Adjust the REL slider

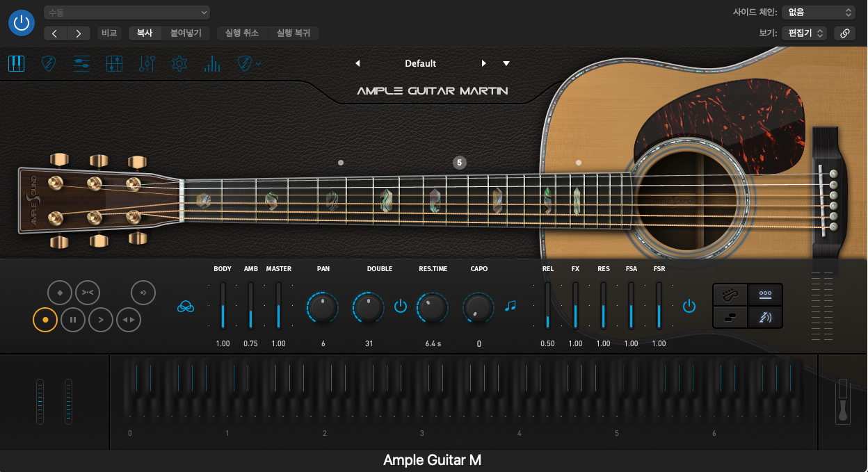pos(547,305)
